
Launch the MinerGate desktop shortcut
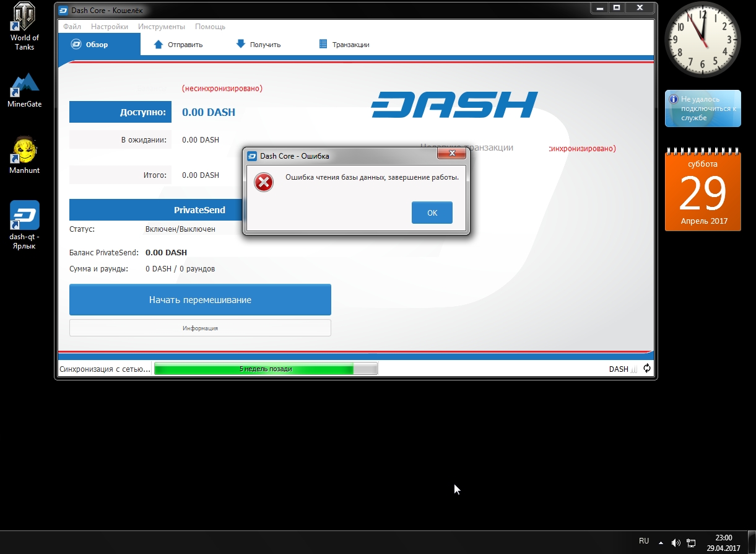coord(24,90)
